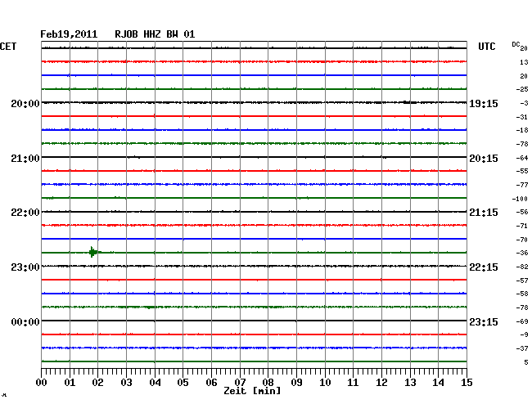532x404 pixels.
Task: Select the station title RJOB HHZ BW 01
Action: [155, 34]
